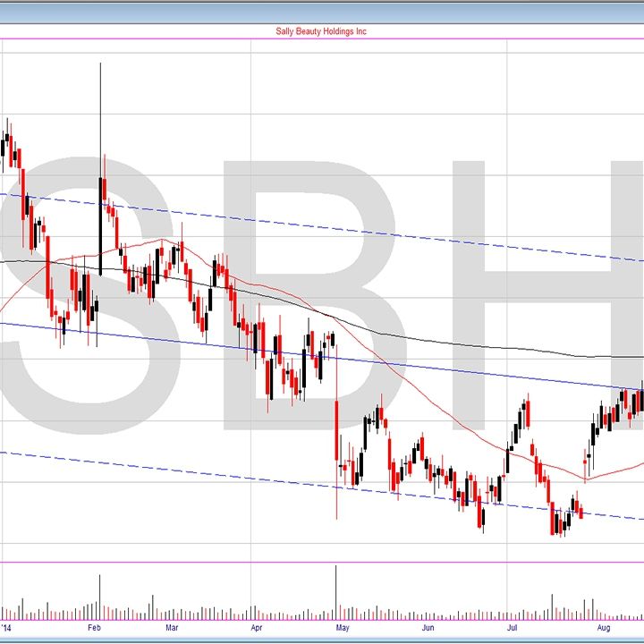Click the red candle at the mid-July peak
The width and height of the screenshot is (644, 644).
[527, 414]
